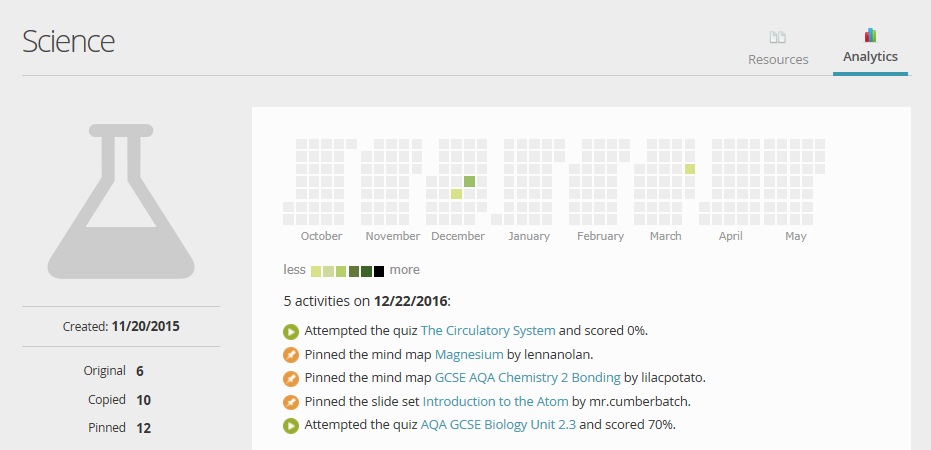931x450 pixels.
Task: Click the Analytics bar chart icon
Action: [x=870, y=35]
